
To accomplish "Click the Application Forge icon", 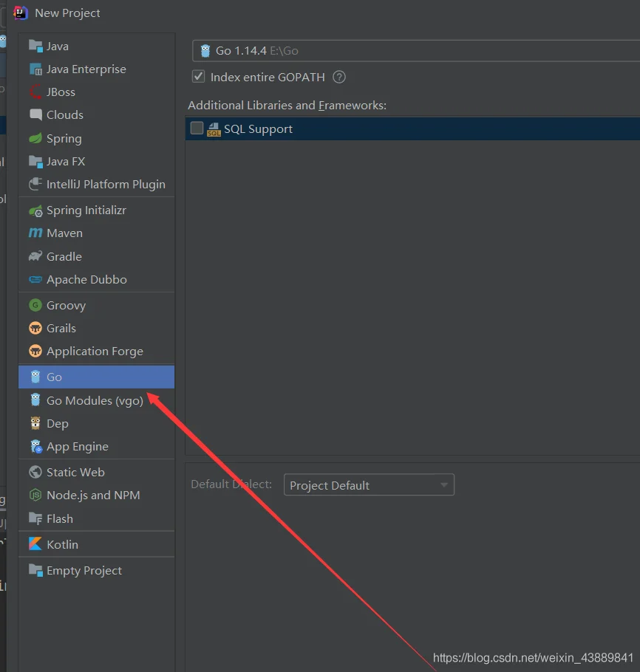I will tap(35, 352).
